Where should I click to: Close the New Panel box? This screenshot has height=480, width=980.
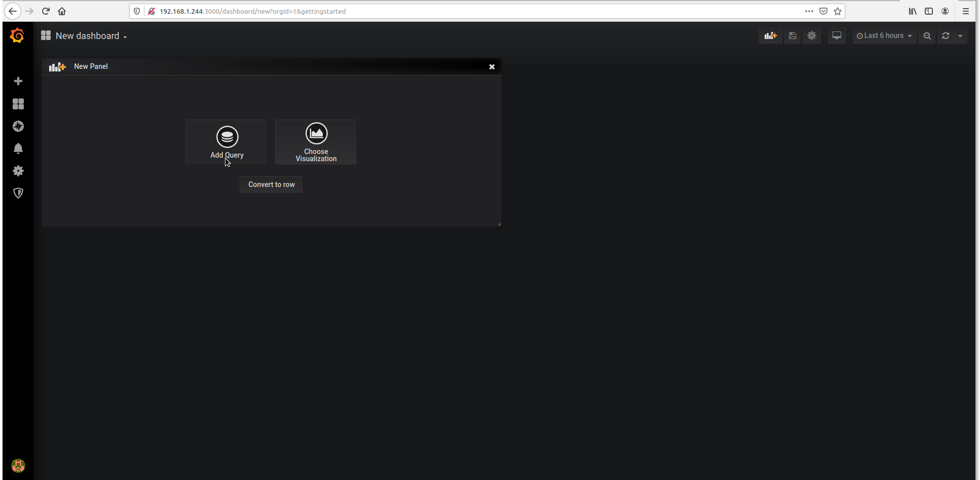tap(492, 67)
